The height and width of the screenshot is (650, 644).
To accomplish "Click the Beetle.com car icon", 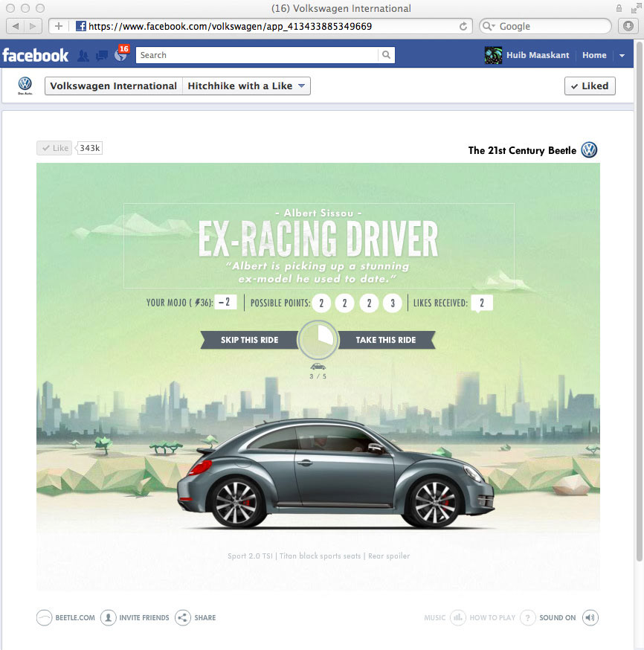I will (x=45, y=618).
